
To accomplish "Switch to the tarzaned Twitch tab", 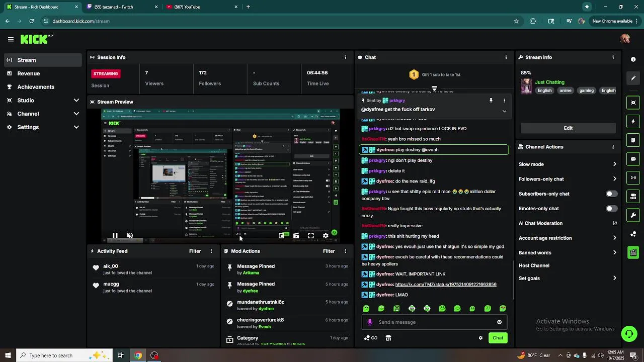I will (x=121, y=7).
